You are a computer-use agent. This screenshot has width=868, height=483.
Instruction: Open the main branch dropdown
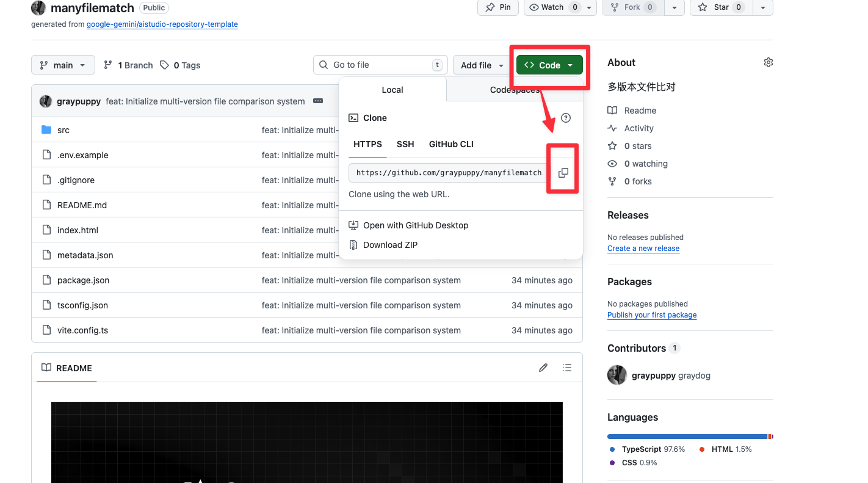pyautogui.click(x=63, y=65)
